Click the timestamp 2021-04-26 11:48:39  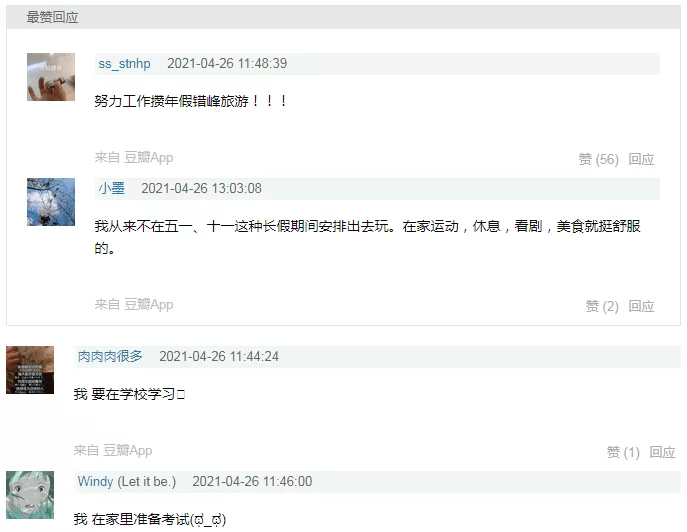(227, 64)
